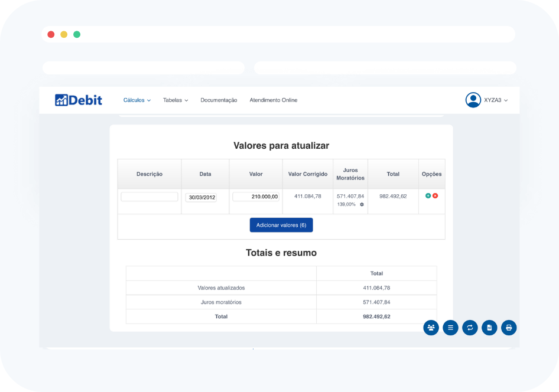Image resolution: width=559 pixels, height=392 pixels.
Task: Delete the row with red X icon
Action: tap(435, 195)
